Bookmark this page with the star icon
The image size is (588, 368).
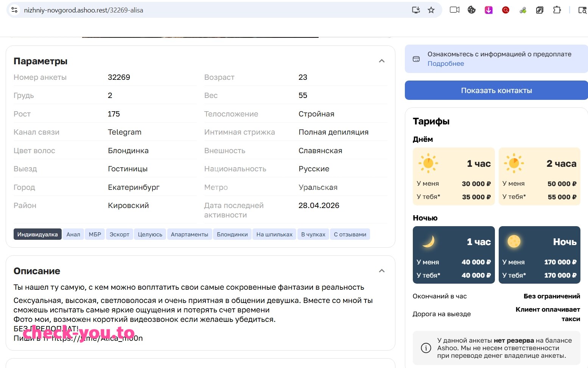click(431, 10)
